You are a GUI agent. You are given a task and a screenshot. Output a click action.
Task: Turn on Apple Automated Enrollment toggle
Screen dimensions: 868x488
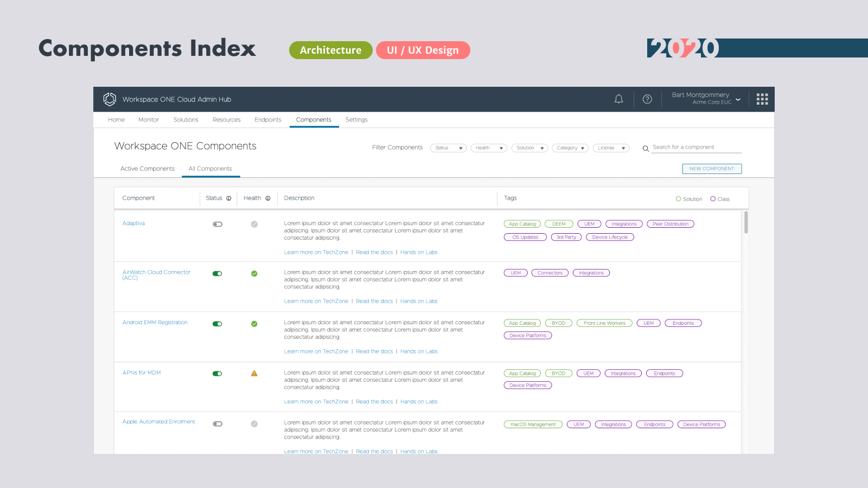tap(218, 424)
